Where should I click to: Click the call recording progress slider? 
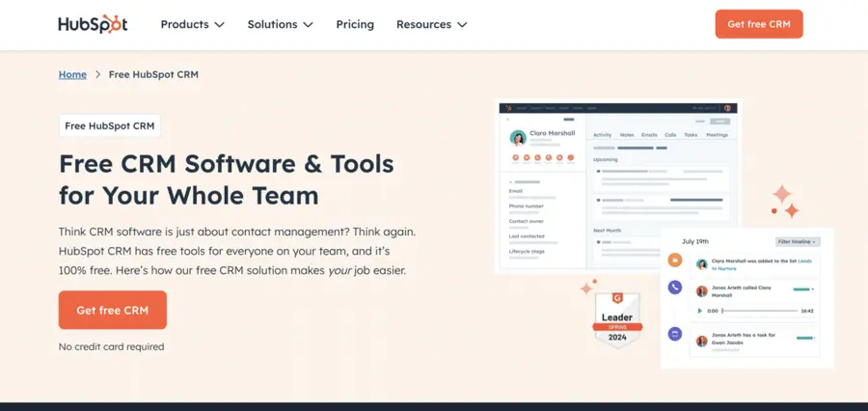click(x=760, y=311)
